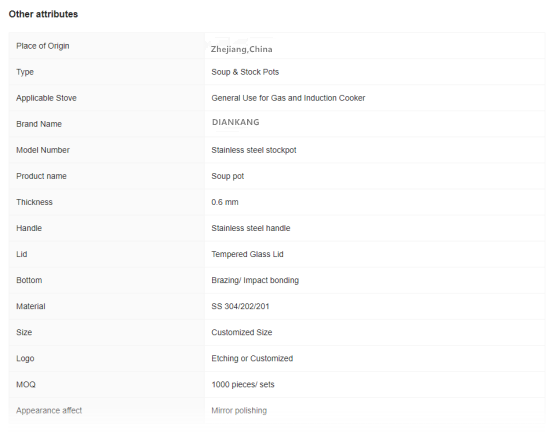Select the SS 304/202/201 material value
The image size is (554, 445).
point(240,306)
